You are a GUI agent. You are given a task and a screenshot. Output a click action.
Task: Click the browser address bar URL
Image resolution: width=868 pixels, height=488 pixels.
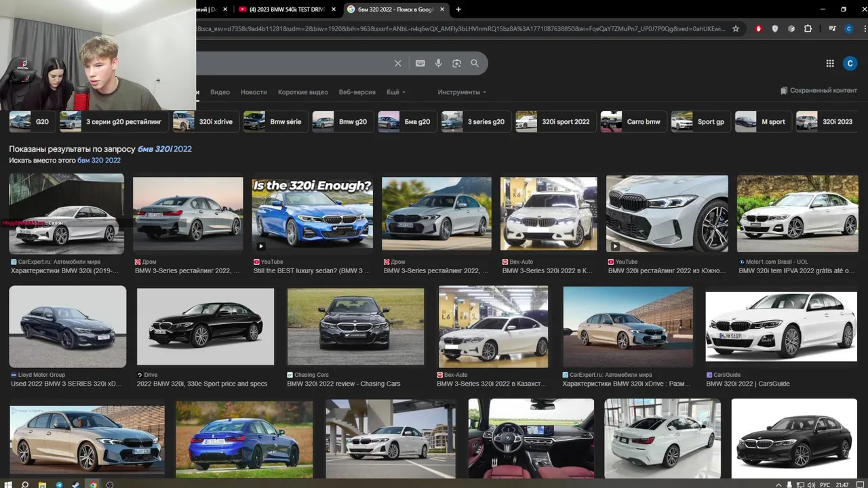coord(461,28)
